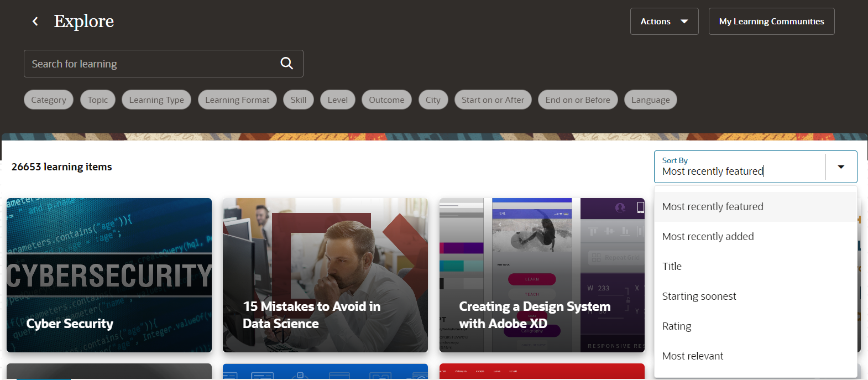Select Most recently added sorting
The height and width of the screenshot is (380, 868).
tap(755, 237)
